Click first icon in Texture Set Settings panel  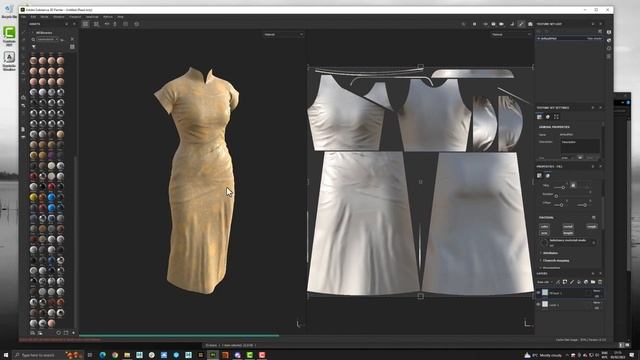coord(540,117)
